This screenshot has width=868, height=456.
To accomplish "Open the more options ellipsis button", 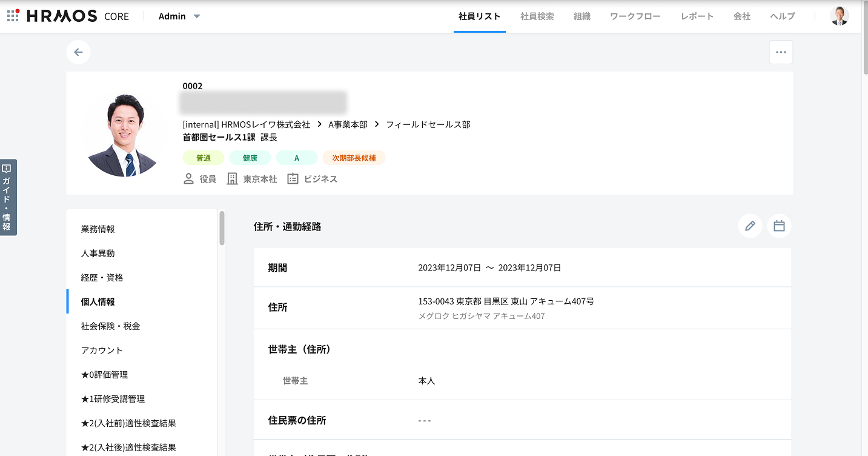I will (x=781, y=52).
